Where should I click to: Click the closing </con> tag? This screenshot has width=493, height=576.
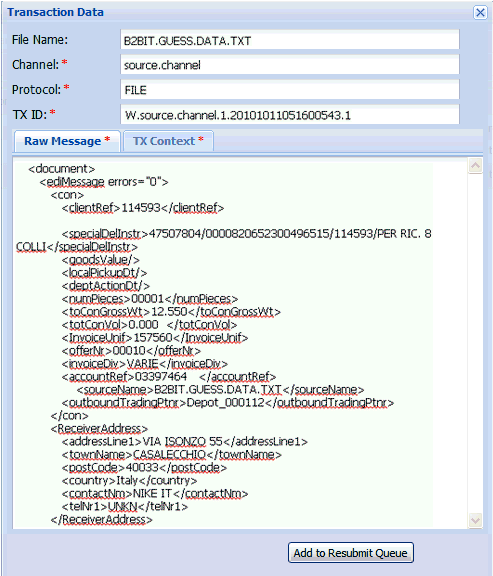(x=69, y=415)
